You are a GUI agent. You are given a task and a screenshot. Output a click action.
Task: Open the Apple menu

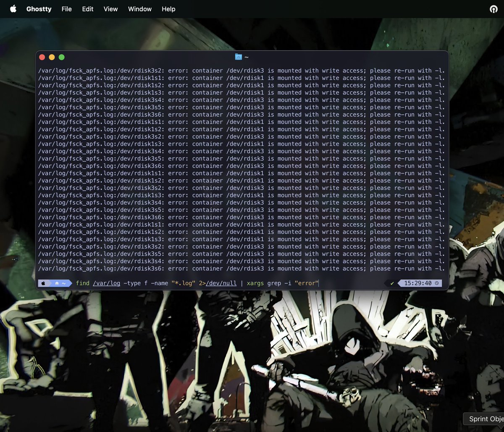13,9
